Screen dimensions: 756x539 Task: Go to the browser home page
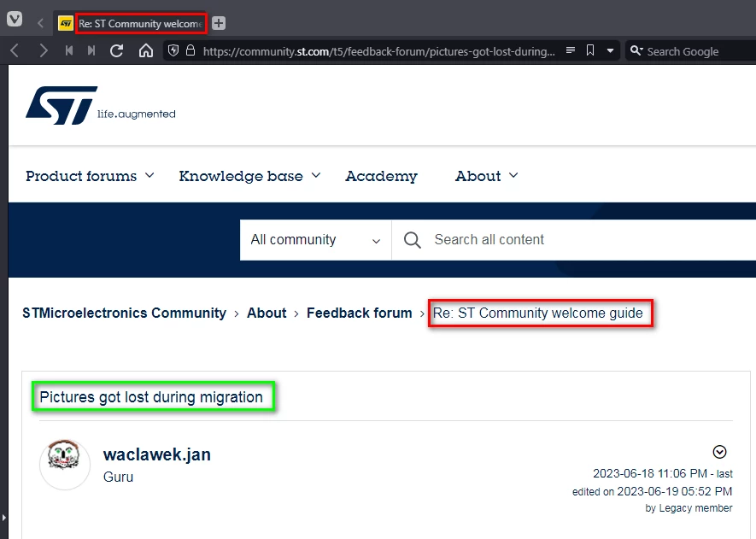[x=145, y=50]
